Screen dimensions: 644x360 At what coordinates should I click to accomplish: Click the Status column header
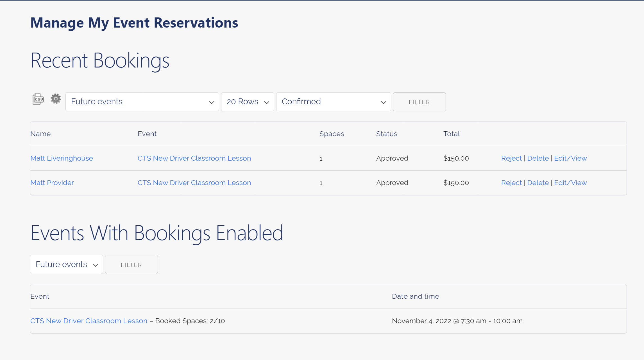point(387,134)
